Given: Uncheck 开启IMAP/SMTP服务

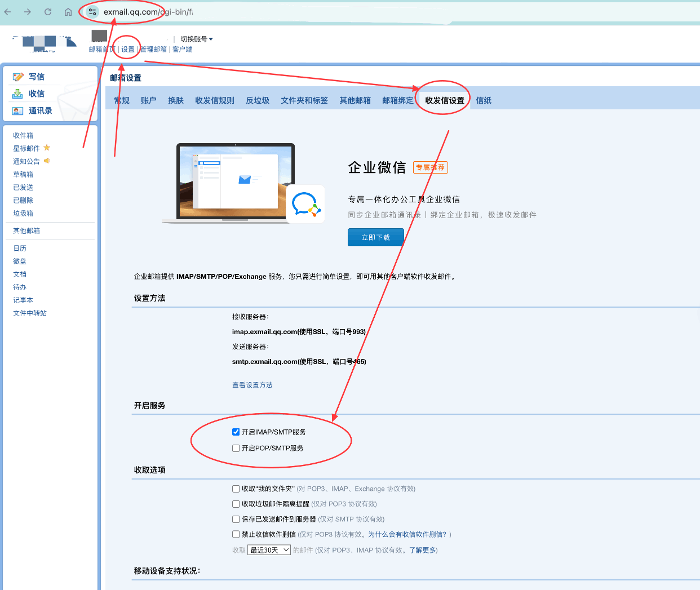Looking at the screenshot, I should pyautogui.click(x=235, y=432).
